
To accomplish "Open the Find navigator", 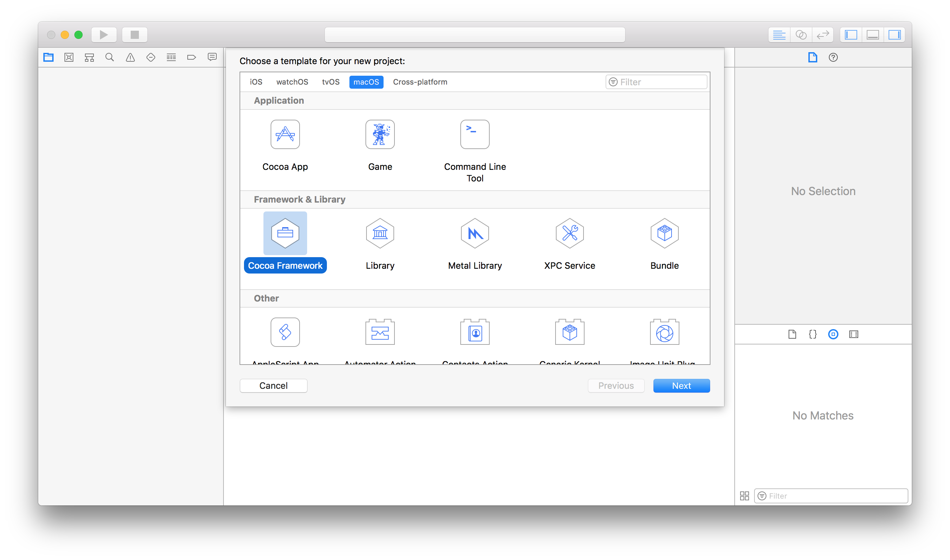I will (110, 57).
